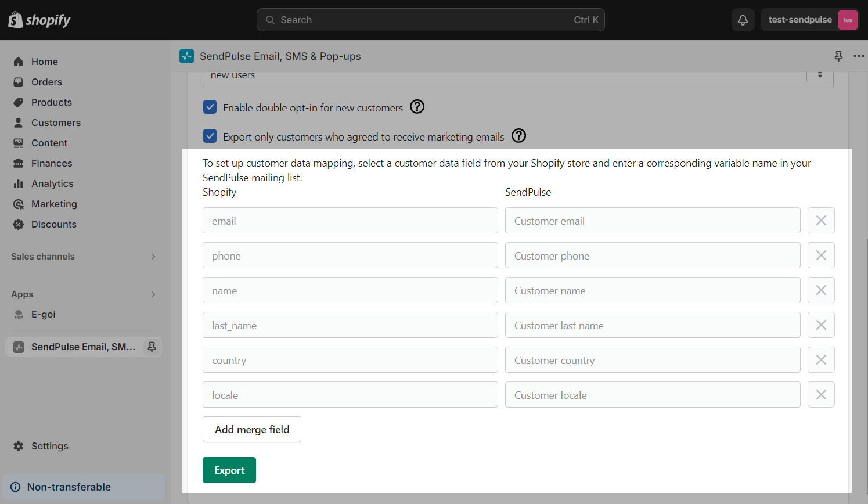Image resolution: width=868 pixels, height=504 pixels.
Task: Open Orders in sidebar
Action: coord(46,82)
